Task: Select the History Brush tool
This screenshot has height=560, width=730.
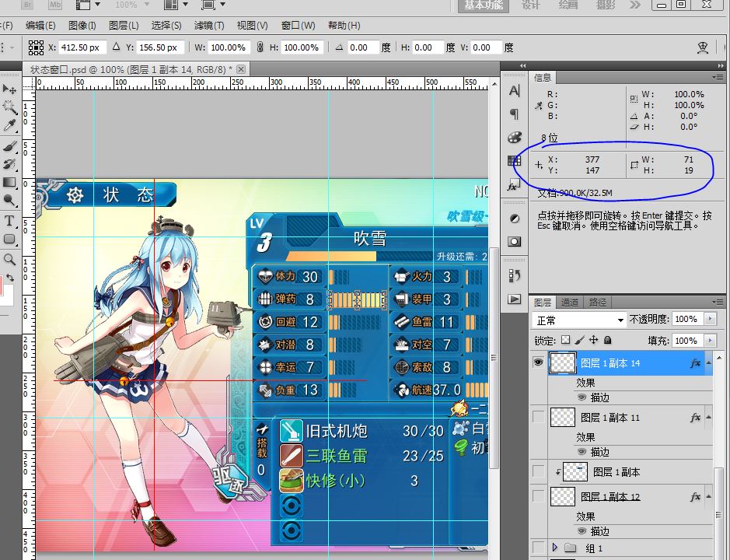Action: [9, 164]
